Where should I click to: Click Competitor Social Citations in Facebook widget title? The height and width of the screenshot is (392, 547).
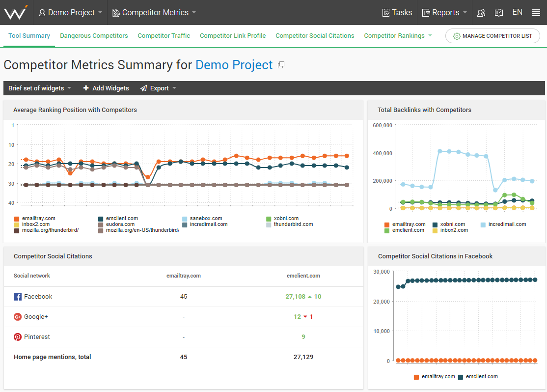point(436,256)
